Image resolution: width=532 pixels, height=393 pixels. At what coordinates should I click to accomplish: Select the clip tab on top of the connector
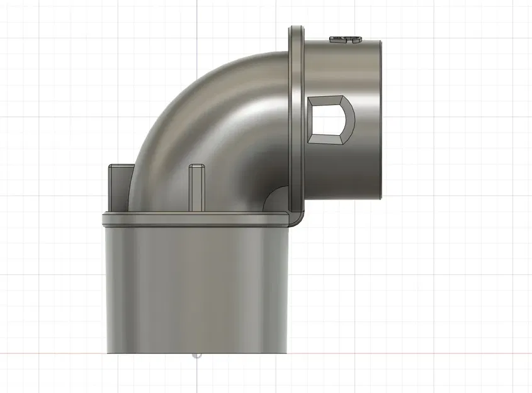click(343, 39)
